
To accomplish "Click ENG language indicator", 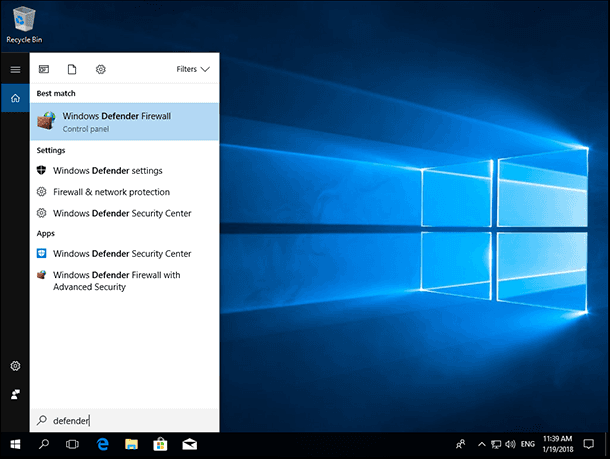I will [x=528, y=444].
